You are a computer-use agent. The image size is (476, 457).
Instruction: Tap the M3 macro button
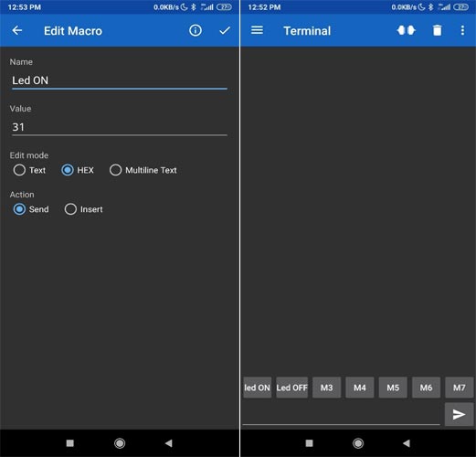tap(326, 388)
